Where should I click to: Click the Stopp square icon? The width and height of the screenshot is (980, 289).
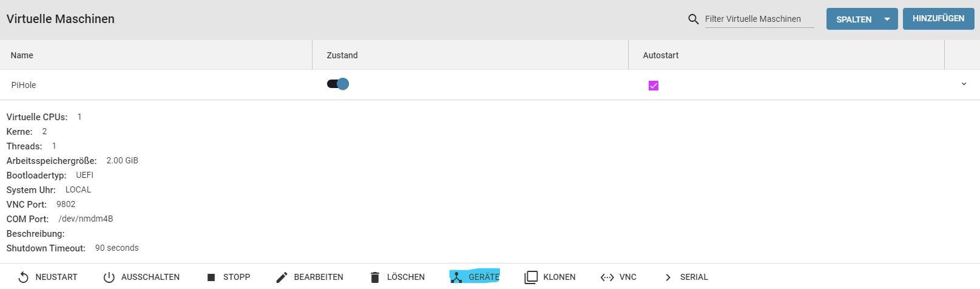click(x=211, y=277)
